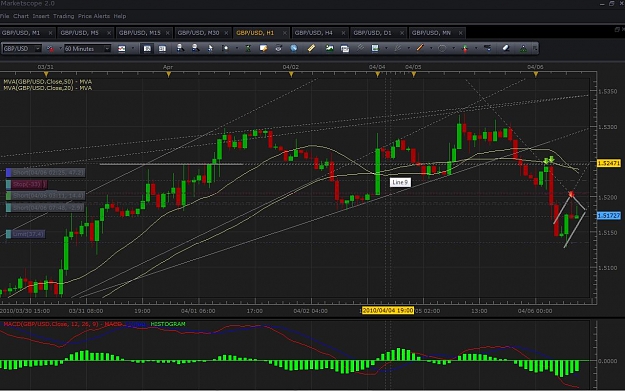Click the red-green arrow marker icon
The width and height of the screenshot is (625, 391).
tap(465, 49)
